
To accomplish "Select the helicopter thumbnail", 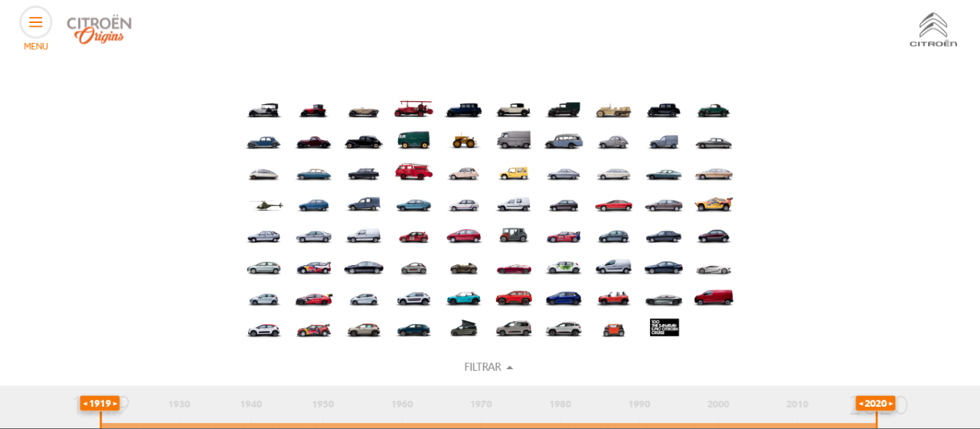I will (265, 205).
